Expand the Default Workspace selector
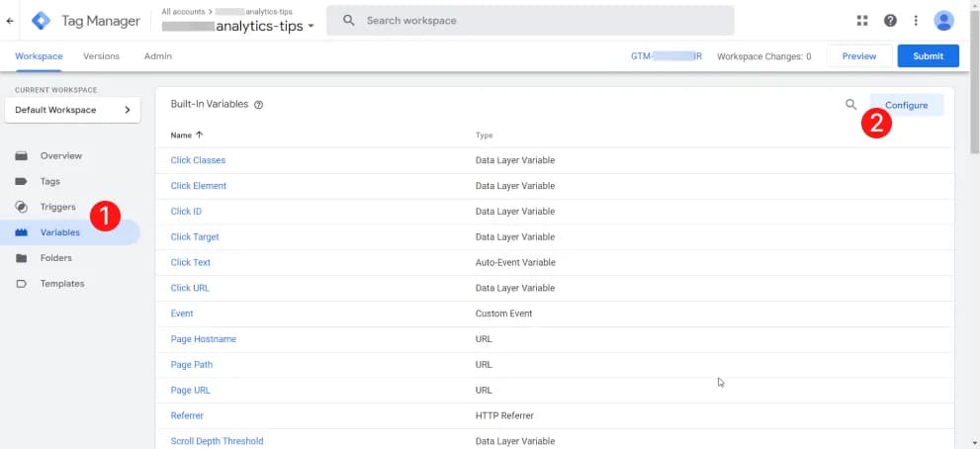 [74, 110]
